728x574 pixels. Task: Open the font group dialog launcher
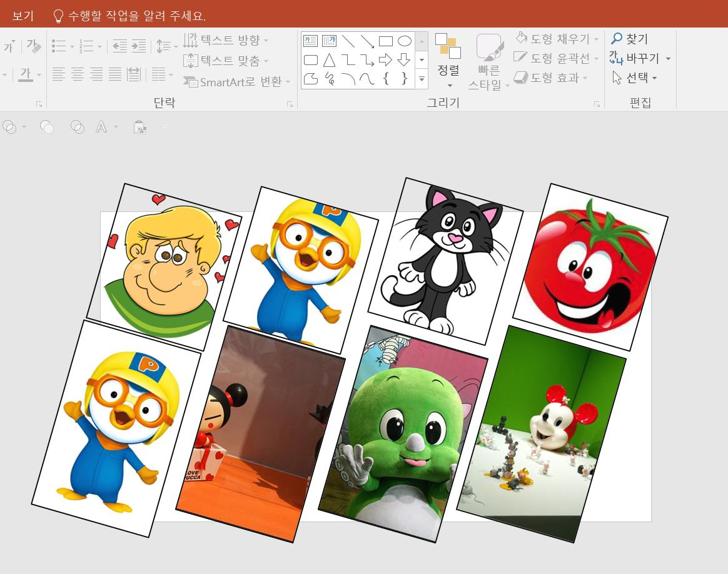(x=39, y=104)
